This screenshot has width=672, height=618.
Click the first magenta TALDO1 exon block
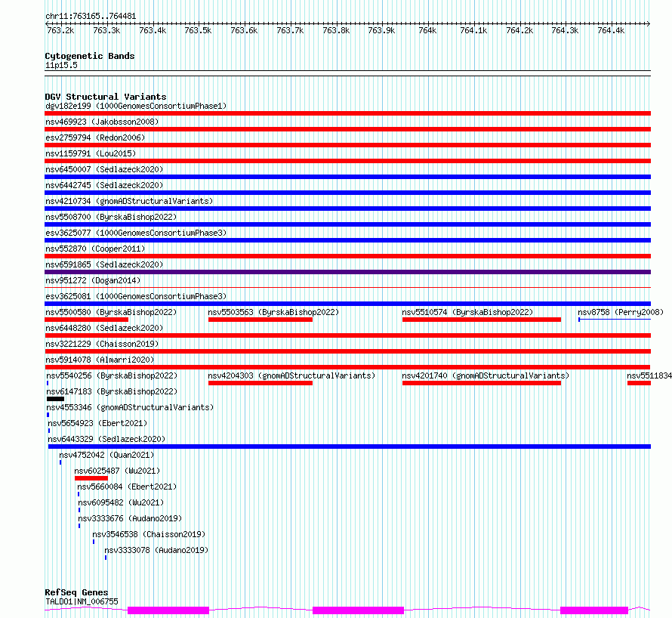point(168,610)
